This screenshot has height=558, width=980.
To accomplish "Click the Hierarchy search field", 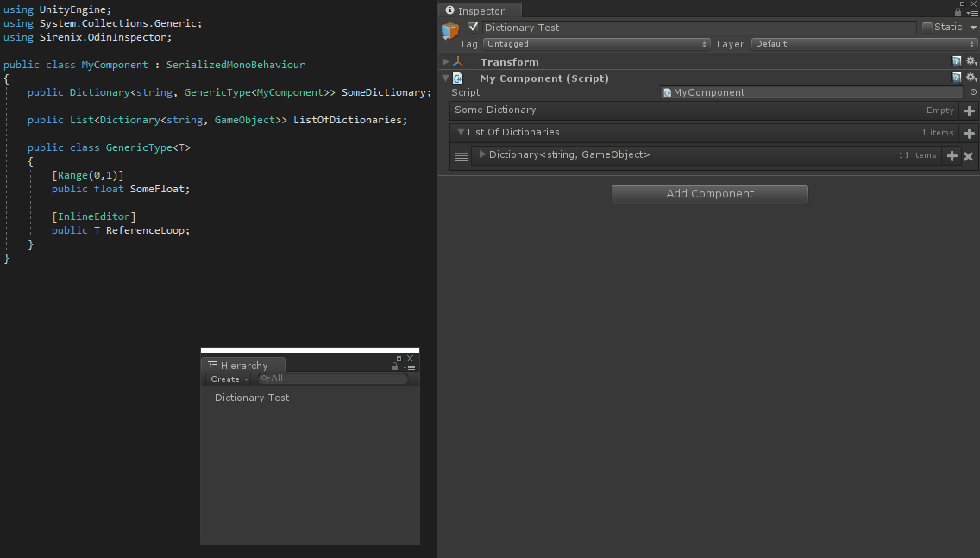I will pyautogui.click(x=333, y=379).
